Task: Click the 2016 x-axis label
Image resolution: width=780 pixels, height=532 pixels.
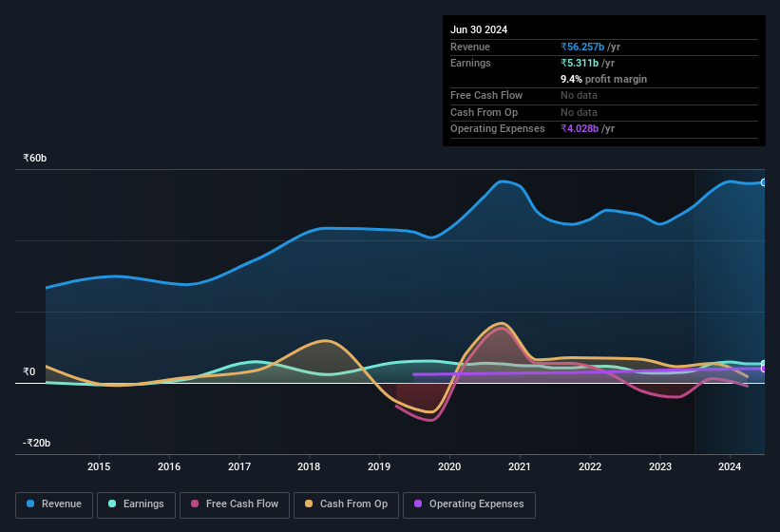Action: pyautogui.click(x=169, y=466)
